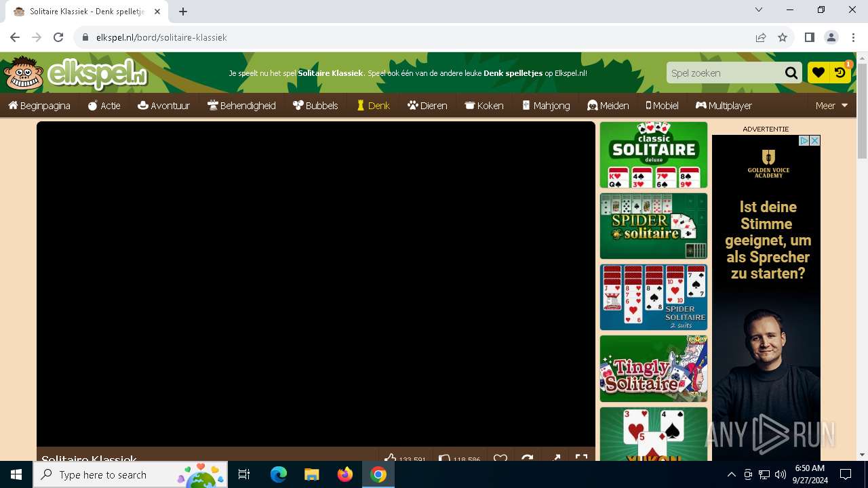Screen dimensions: 868x488
Task: Open Classic Solitaire Deluxe thumbnail
Action: 654,155
